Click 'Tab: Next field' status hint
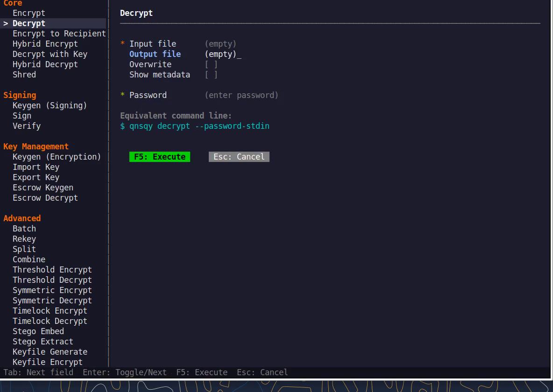 point(38,372)
